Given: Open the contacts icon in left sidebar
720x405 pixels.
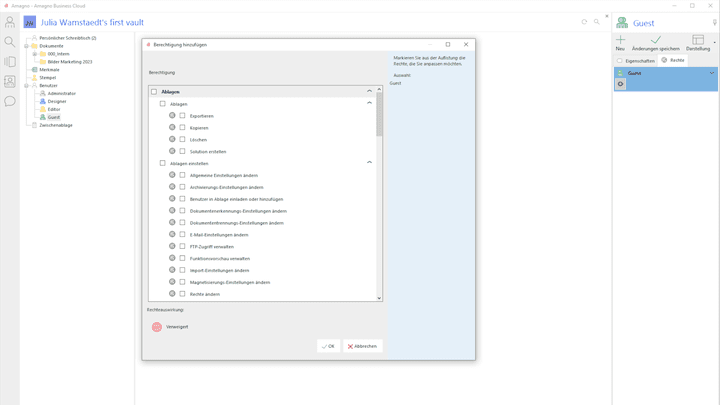Looking at the screenshot, I should pos(10,82).
